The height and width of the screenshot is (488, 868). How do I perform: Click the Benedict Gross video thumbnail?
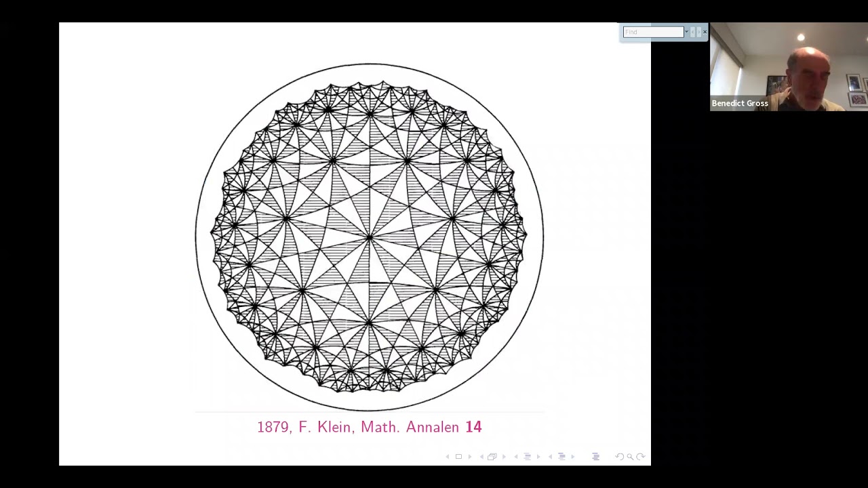[789, 66]
